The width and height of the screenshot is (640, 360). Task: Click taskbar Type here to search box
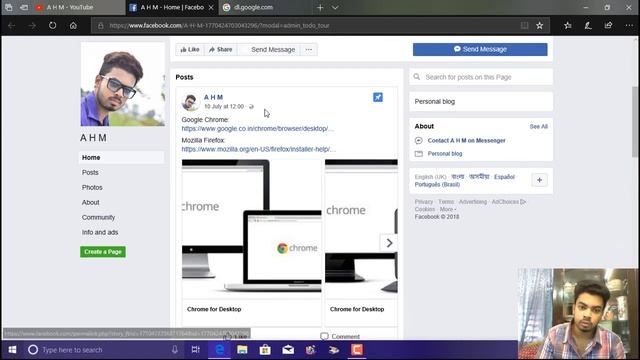pos(102,350)
